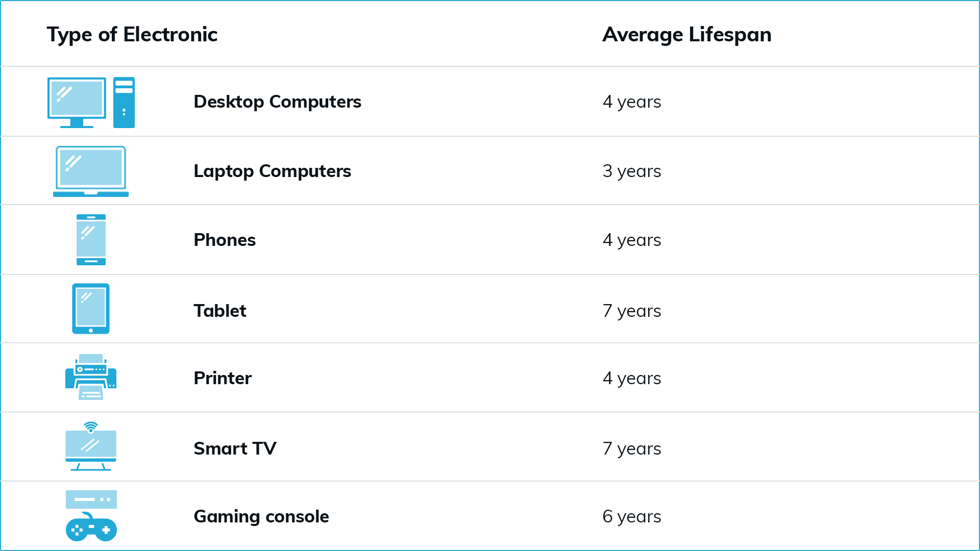Click the 3 years lifespan value
The height and width of the screenshot is (551, 980).
click(631, 171)
